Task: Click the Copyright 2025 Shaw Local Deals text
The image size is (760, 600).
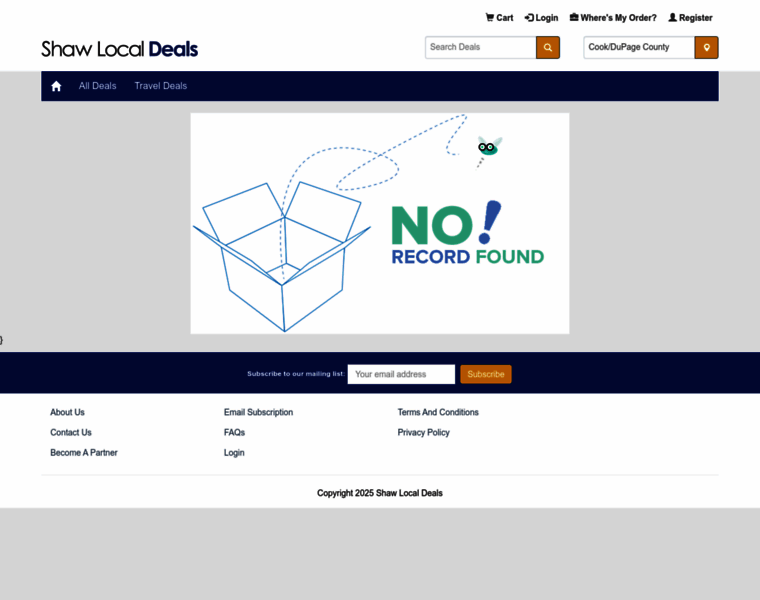Action: tap(380, 493)
